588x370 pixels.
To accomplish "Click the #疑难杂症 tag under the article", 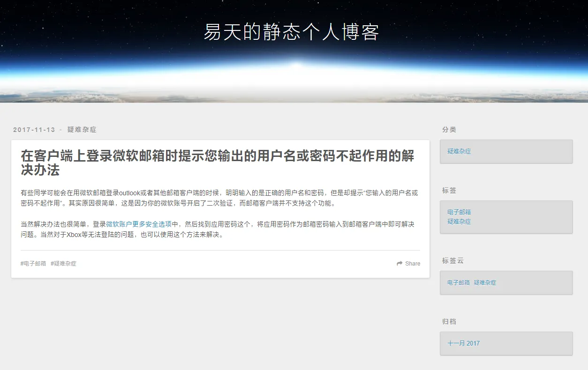I will point(63,264).
